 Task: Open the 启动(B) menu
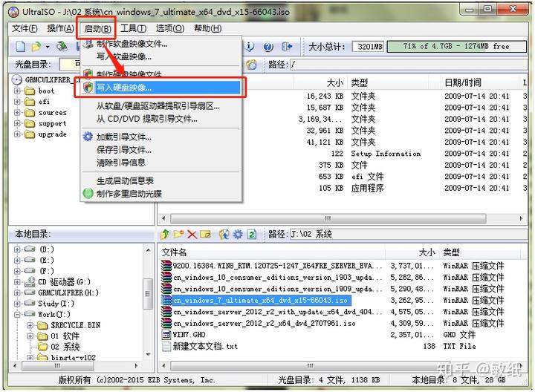pos(97,29)
